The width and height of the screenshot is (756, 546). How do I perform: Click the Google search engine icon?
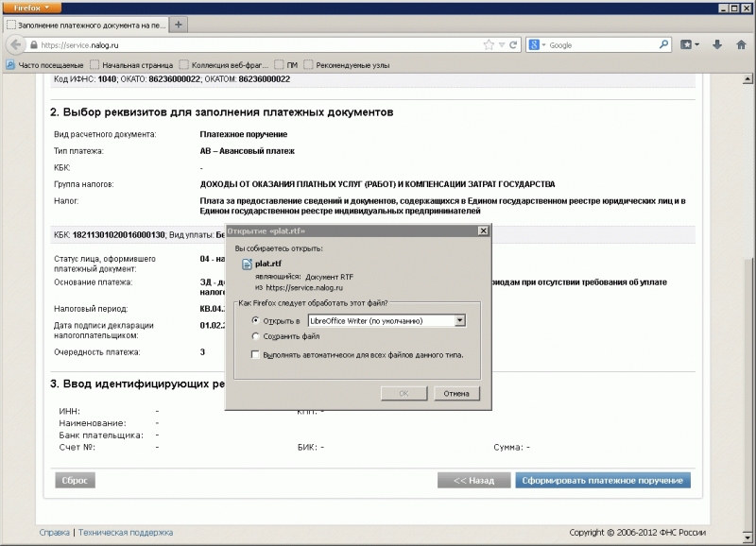coord(534,44)
